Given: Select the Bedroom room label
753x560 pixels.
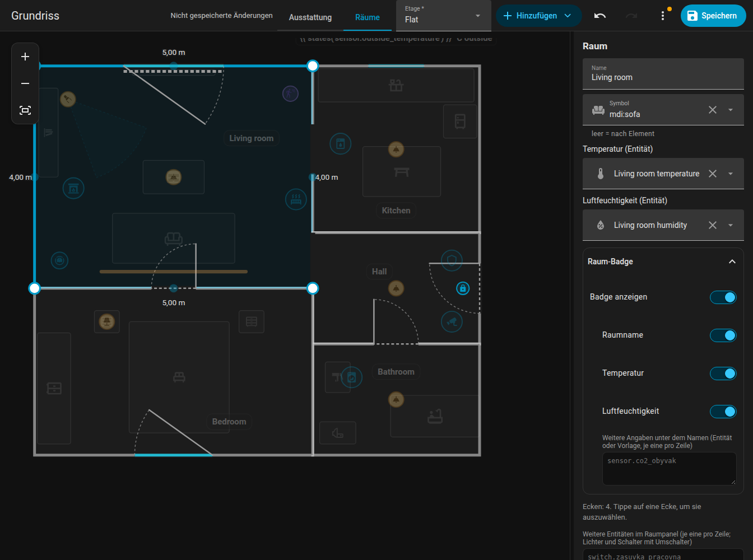Looking at the screenshot, I should pyautogui.click(x=229, y=422).
